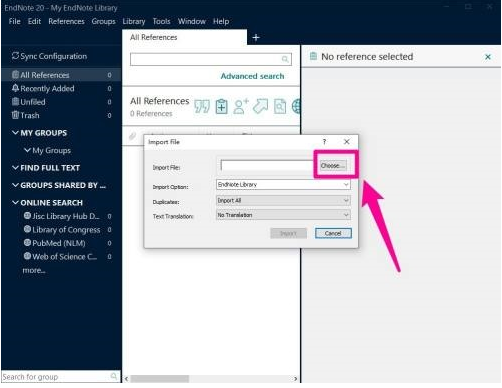Open the Window menu
This screenshot has height=388, width=502.
[x=192, y=21]
